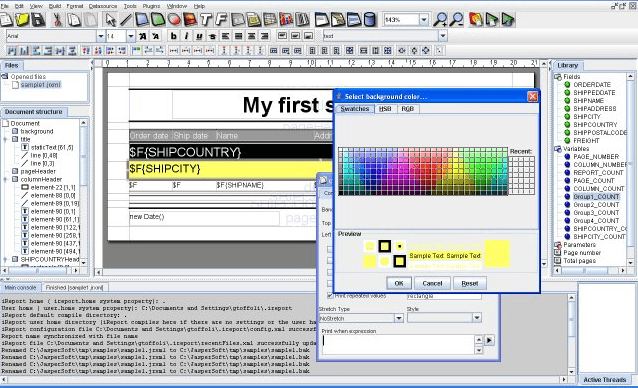The height and width of the screenshot is (388, 638).
Task: Compile the report using the Compile icon
Action: (x=476, y=20)
